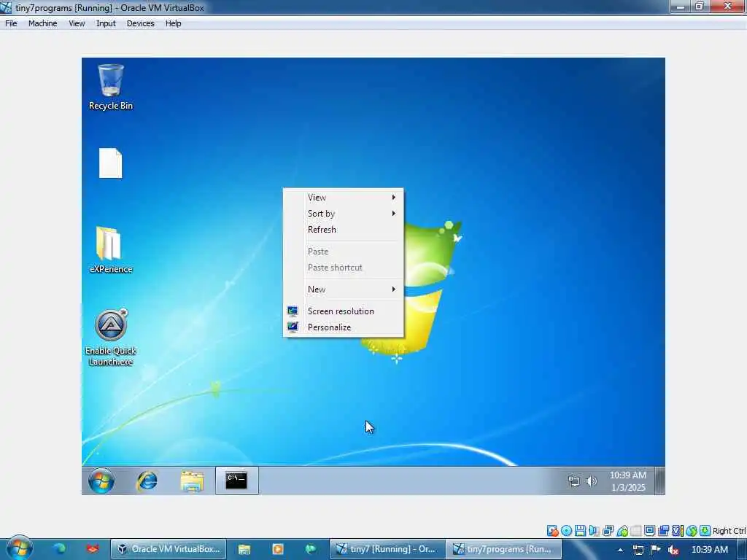The height and width of the screenshot is (560, 747).
Task: Click the green globe host taskbar icon
Action: [311, 549]
